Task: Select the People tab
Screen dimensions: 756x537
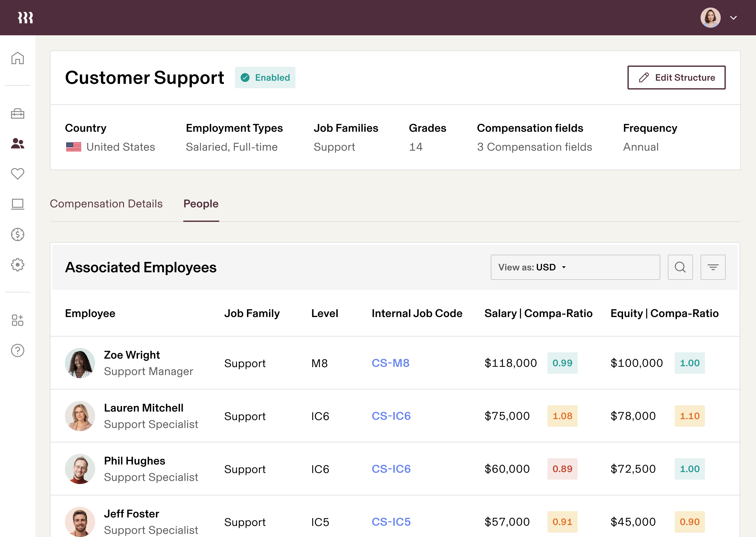Action: (201, 204)
